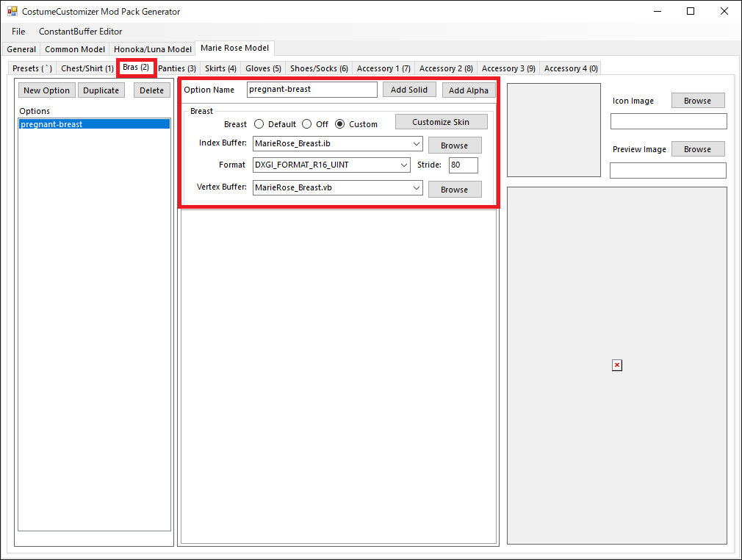Switch to the Honoka/Luna Model tab
The width and height of the screenshot is (742, 560).
pos(152,49)
